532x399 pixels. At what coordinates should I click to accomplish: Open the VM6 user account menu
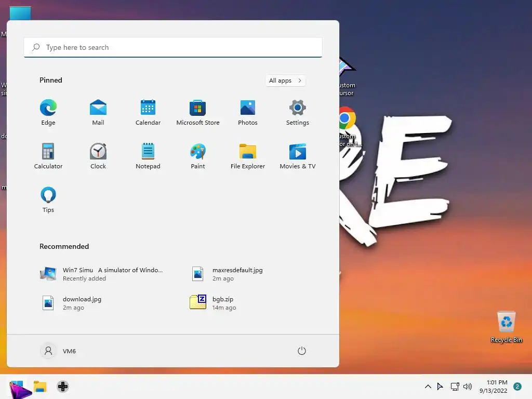click(x=58, y=351)
